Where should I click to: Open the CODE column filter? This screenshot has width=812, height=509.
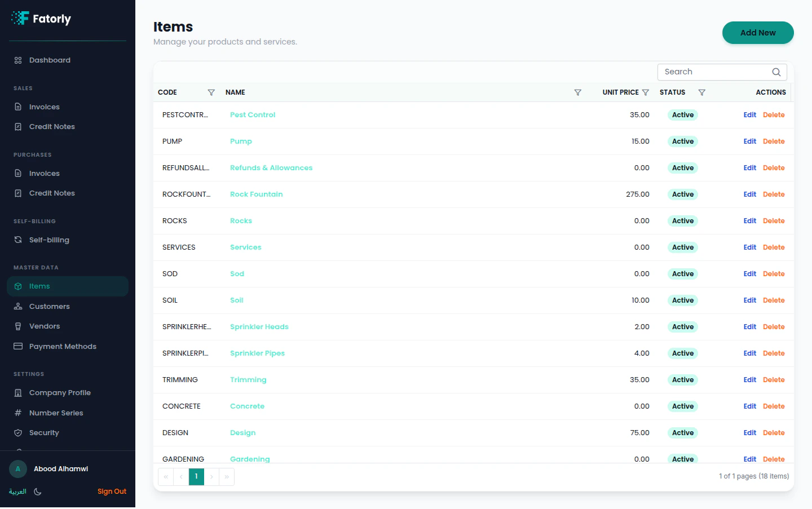pyautogui.click(x=211, y=92)
